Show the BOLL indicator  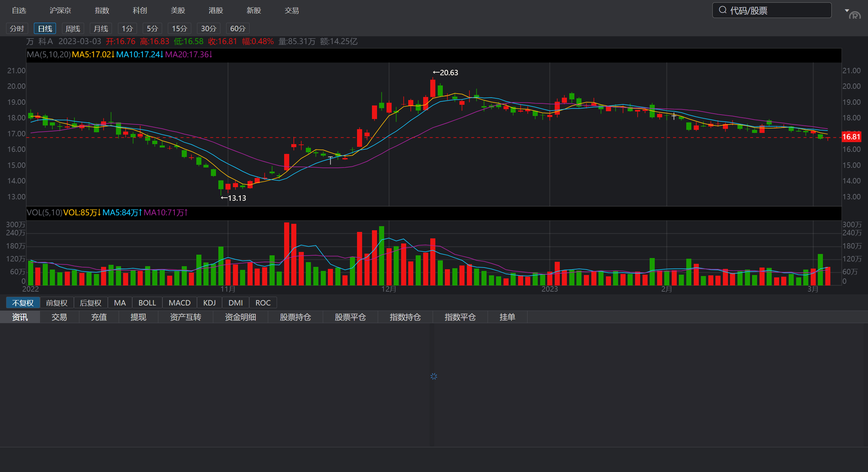click(x=147, y=303)
